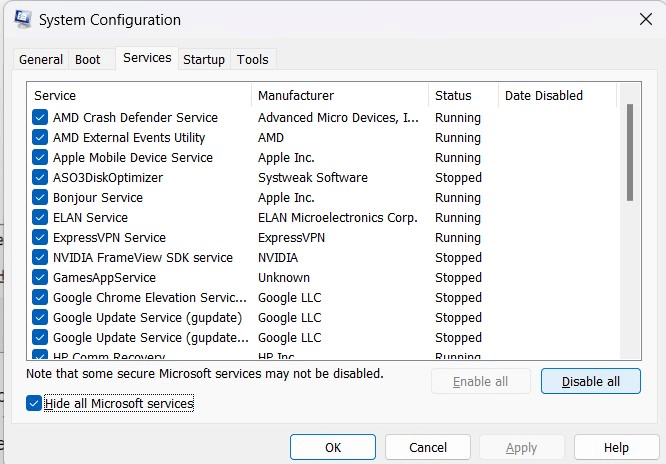Switch to the Startup tab
The width and height of the screenshot is (666, 464).
click(204, 60)
